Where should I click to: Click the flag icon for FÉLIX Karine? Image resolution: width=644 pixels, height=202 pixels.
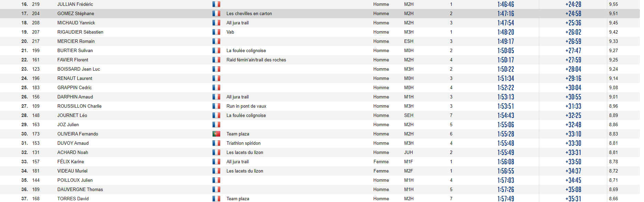click(216, 162)
